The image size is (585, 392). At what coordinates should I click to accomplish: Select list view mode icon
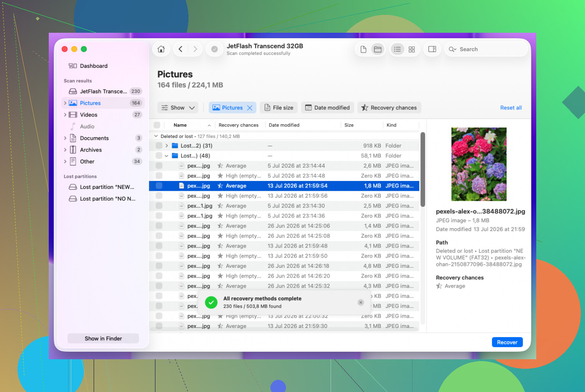point(397,49)
